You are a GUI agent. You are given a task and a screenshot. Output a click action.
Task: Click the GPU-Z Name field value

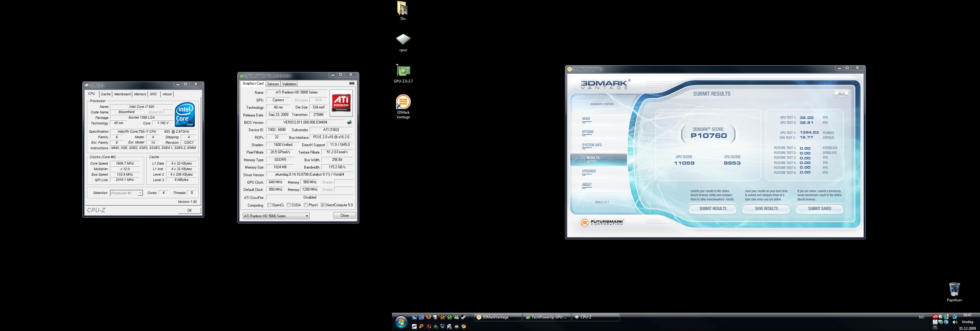point(297,93)
